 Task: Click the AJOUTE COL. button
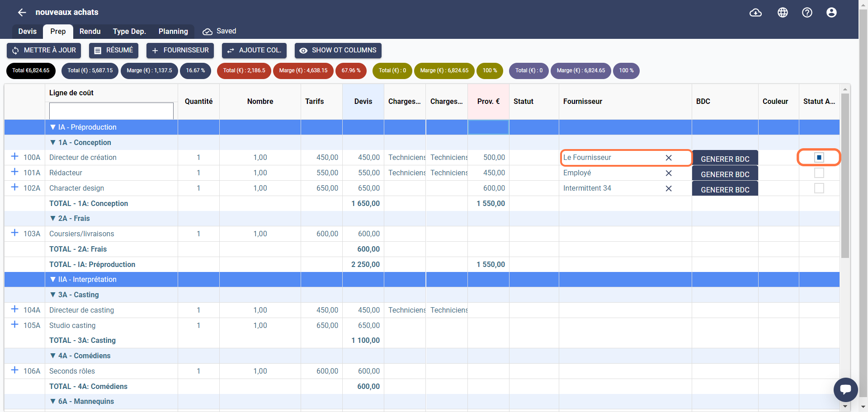click(x=254, y=50)
